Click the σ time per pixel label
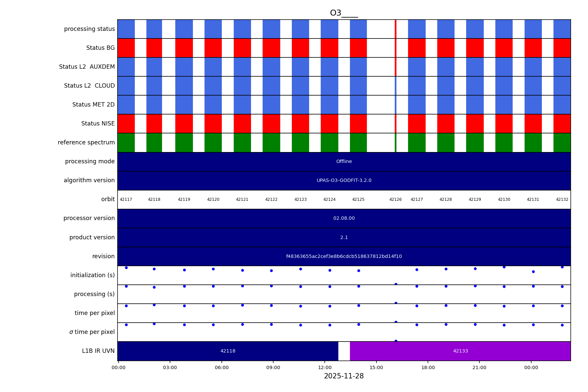 click(x=92, y=332)
